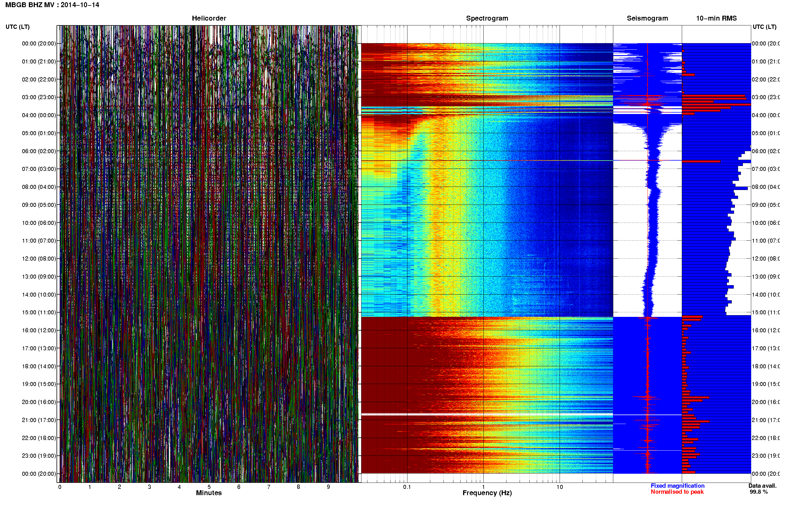The image size is (812, 508).
Task: Click tick '4' on the Minutes axis
Action: coord(179,487)
